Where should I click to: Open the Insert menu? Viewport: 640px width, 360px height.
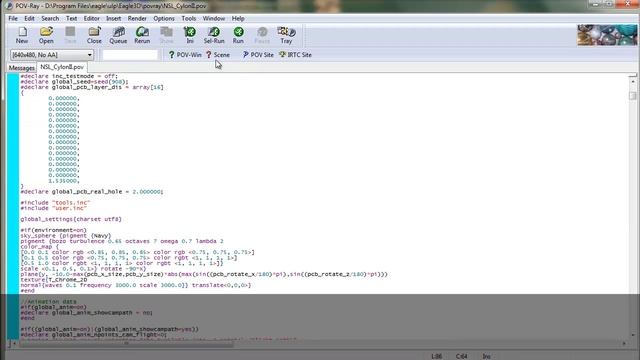(x=113, y=18)
